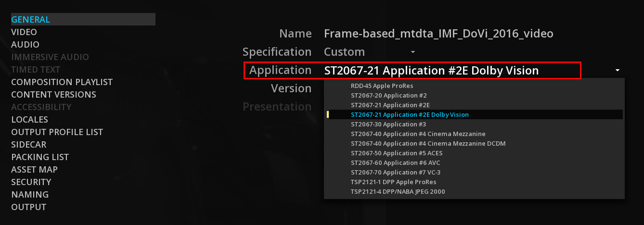Switch to the AUDIO section
Screen dimensions: 644x225
[25, 45]
